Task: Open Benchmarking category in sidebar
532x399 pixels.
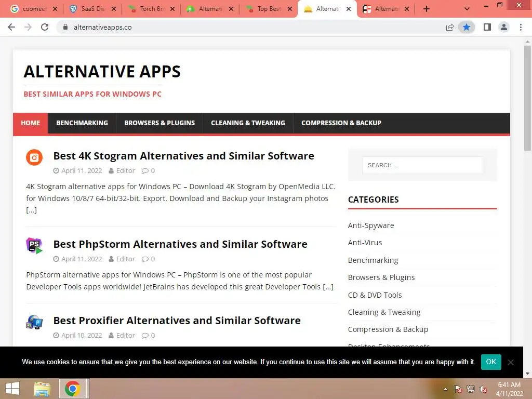Action: pyautogui.click(x=373, y=260)
